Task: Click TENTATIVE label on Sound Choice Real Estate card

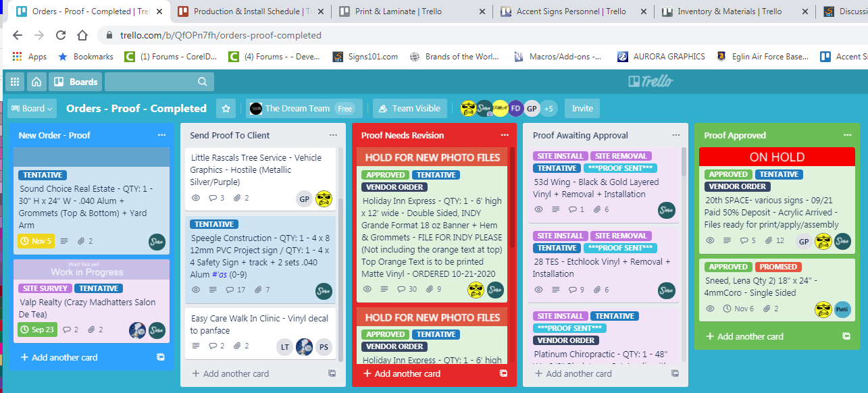Action: pyautogui.click(x=43, y=175)
